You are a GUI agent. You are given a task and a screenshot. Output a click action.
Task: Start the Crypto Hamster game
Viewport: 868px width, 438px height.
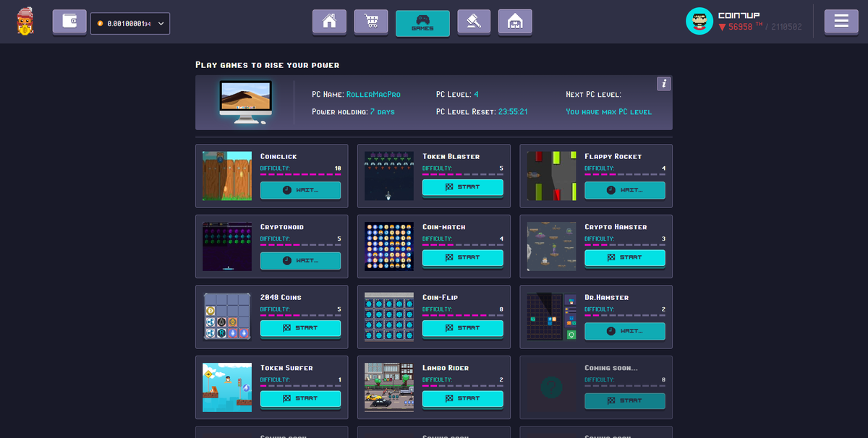point(624,257)
